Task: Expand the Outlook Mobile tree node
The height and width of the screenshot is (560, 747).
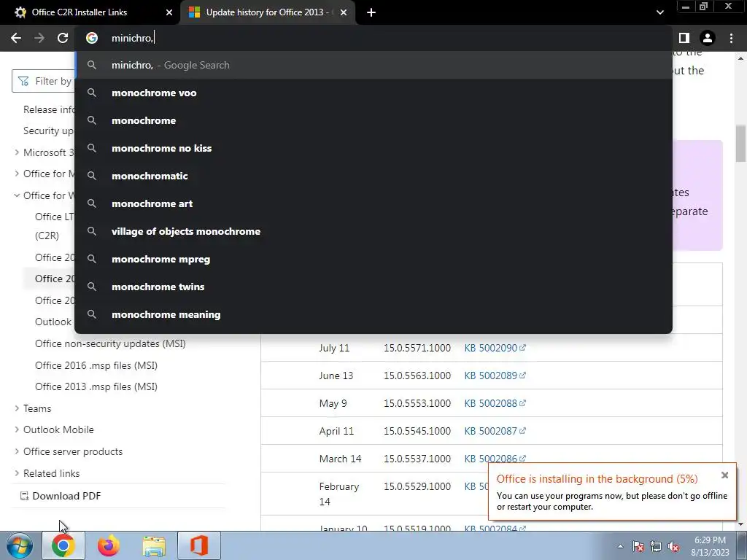Action: tap(17, 429)
